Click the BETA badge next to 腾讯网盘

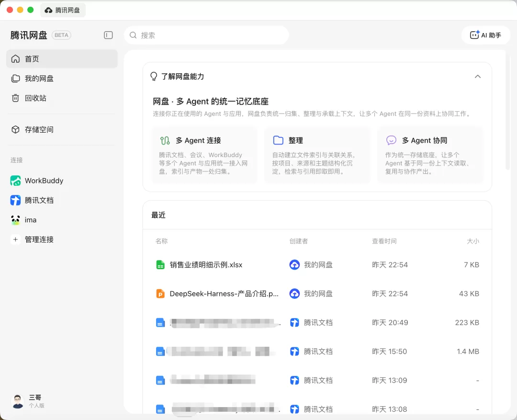[61, 35]
